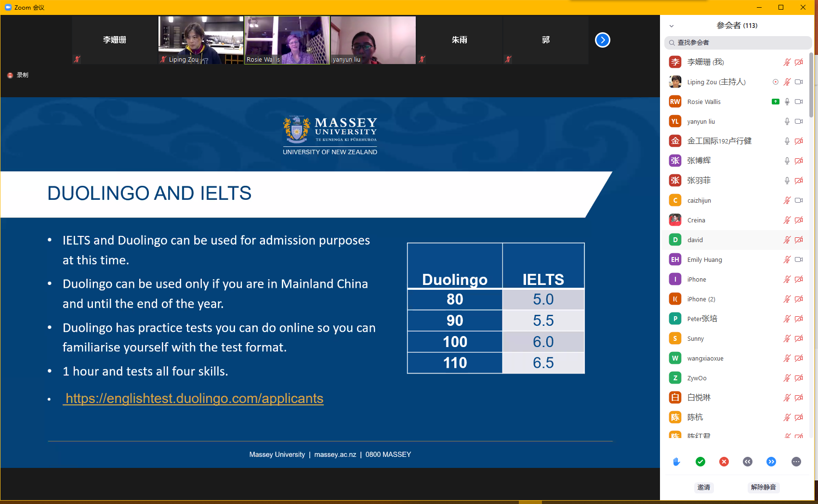This screenshot has width=818, height=504.
Task: Select Liping Zou video thumbnail
Action: point(201,40)
